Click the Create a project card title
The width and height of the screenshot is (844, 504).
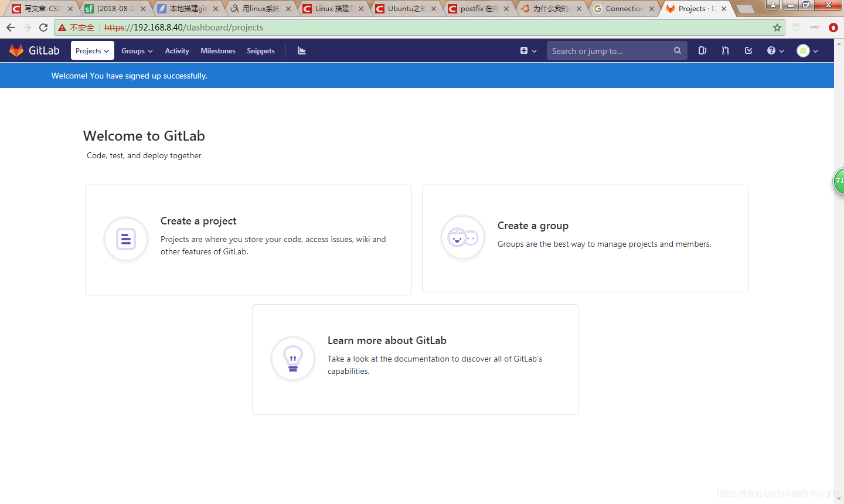click(x=199, y=221)
